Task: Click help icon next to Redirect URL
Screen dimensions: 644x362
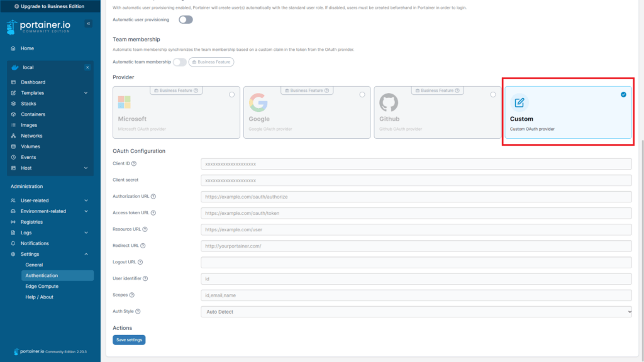Action: click(143, 246)
